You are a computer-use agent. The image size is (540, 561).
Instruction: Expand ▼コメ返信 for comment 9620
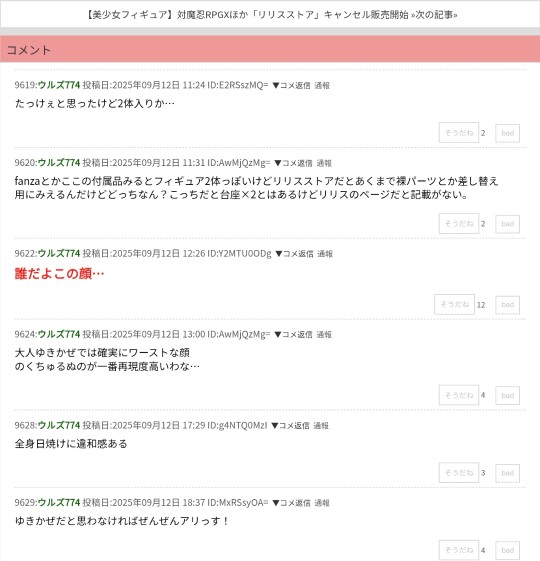coord(293,163)
